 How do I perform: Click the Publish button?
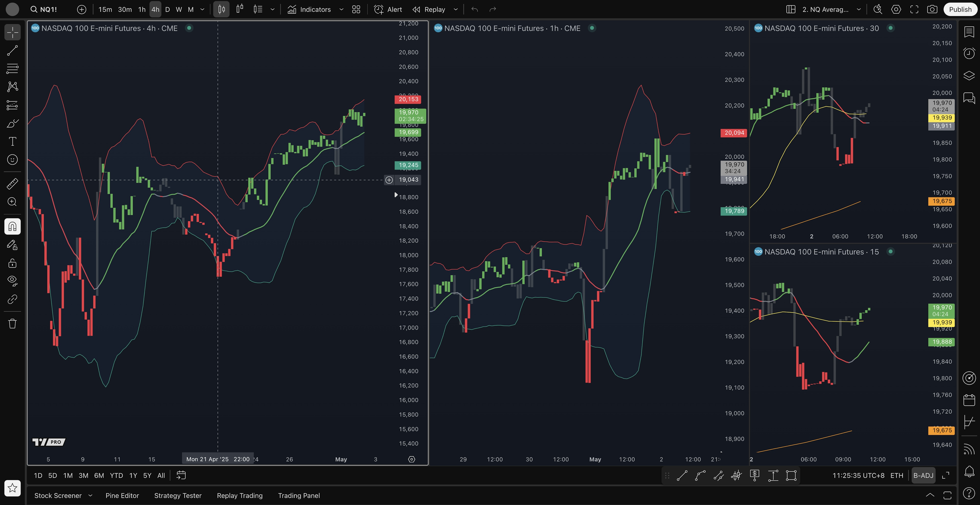[960, 9]
